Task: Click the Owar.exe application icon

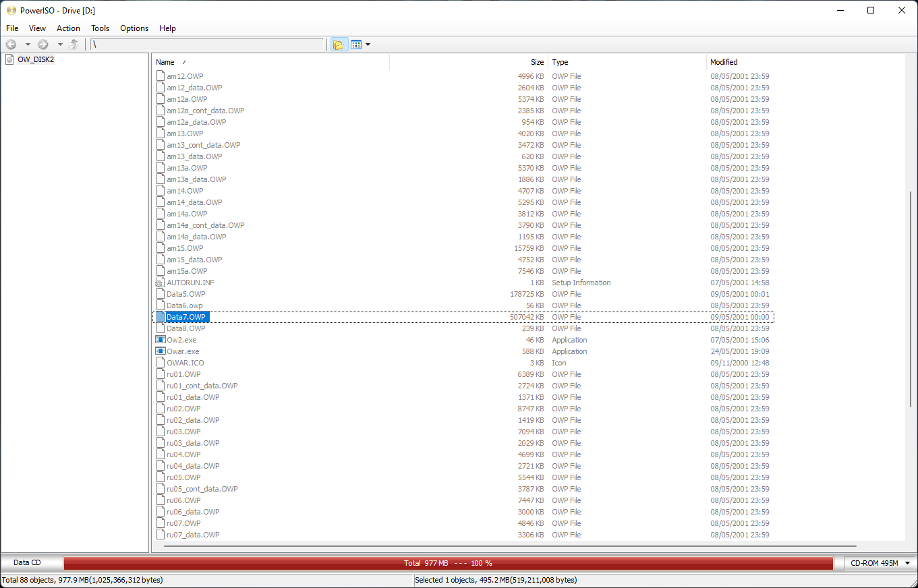Action: pos(160,351)
